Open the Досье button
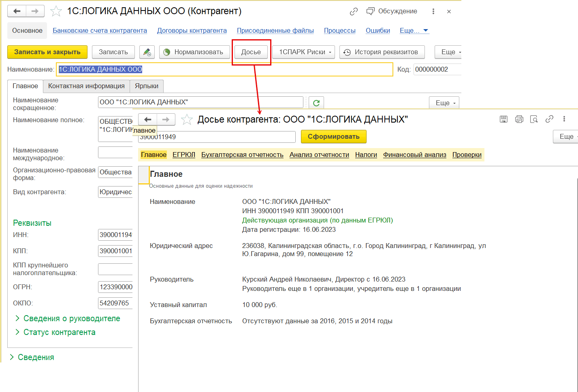The image size is (578, 392). coord(251,52)
